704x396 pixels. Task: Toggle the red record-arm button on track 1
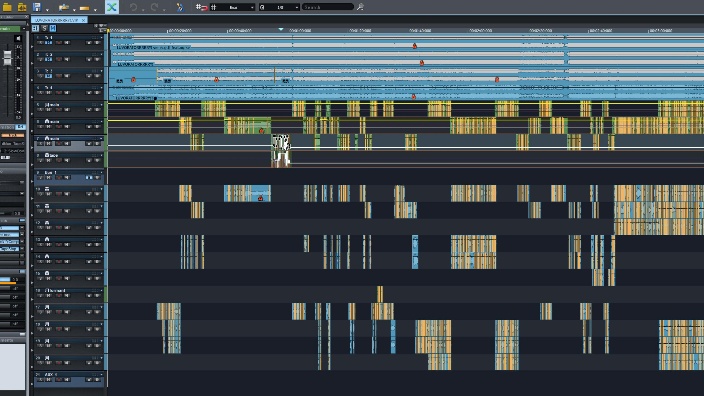click(x=59, y=43)
